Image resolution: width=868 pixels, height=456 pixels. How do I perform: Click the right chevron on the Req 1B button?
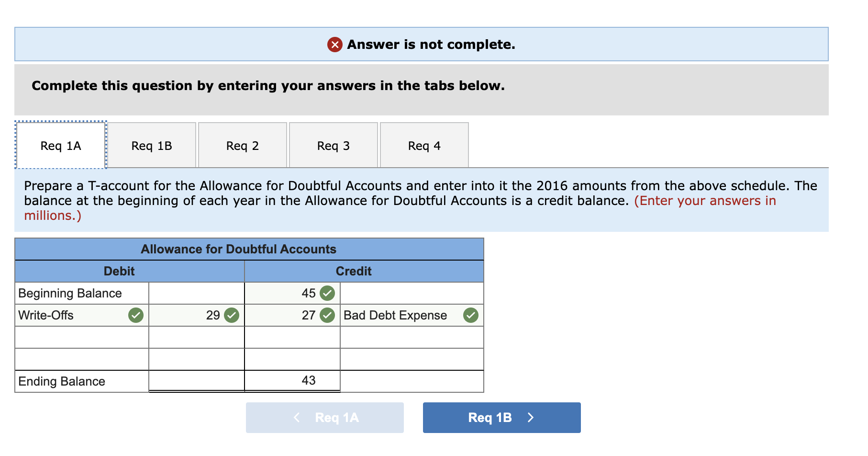tap(530, 417)
